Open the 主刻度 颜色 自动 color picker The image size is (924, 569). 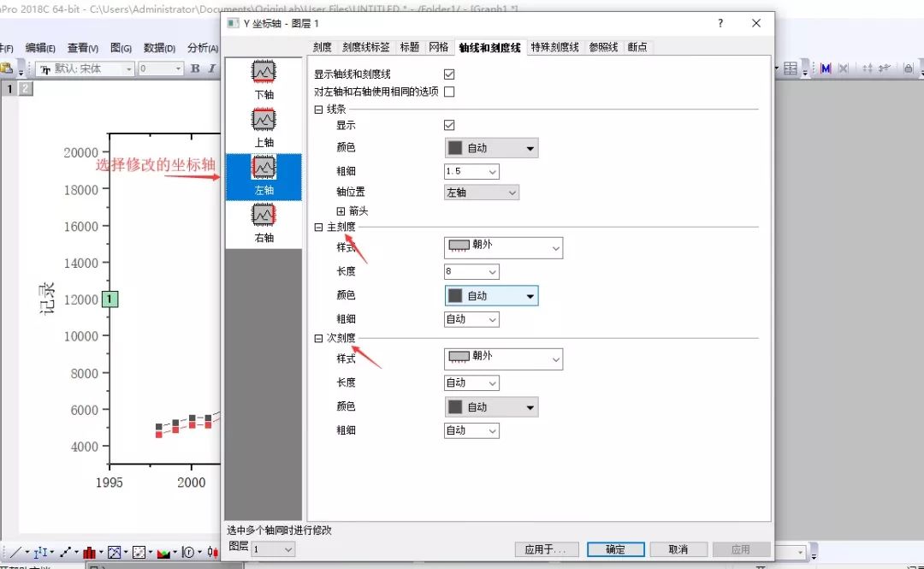click(x=491, y=296)
